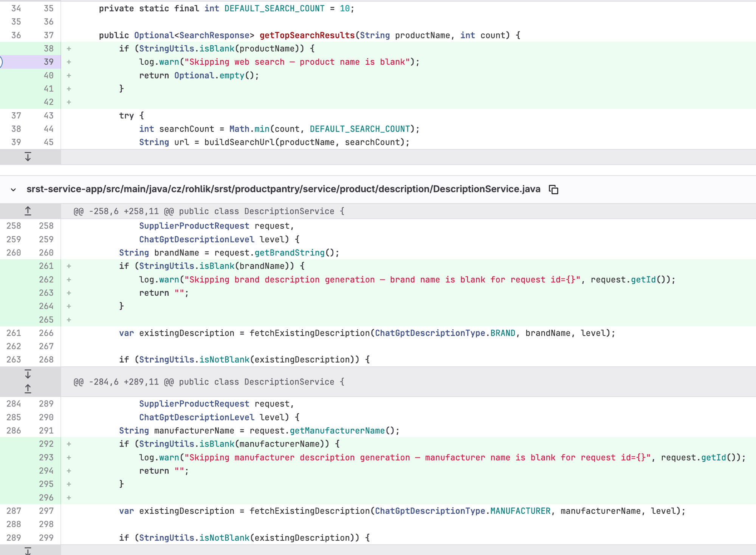This screenshot has width=756, height=555.
Task: Click the getTopSearchResults method name
Action: tap(307, 35)
